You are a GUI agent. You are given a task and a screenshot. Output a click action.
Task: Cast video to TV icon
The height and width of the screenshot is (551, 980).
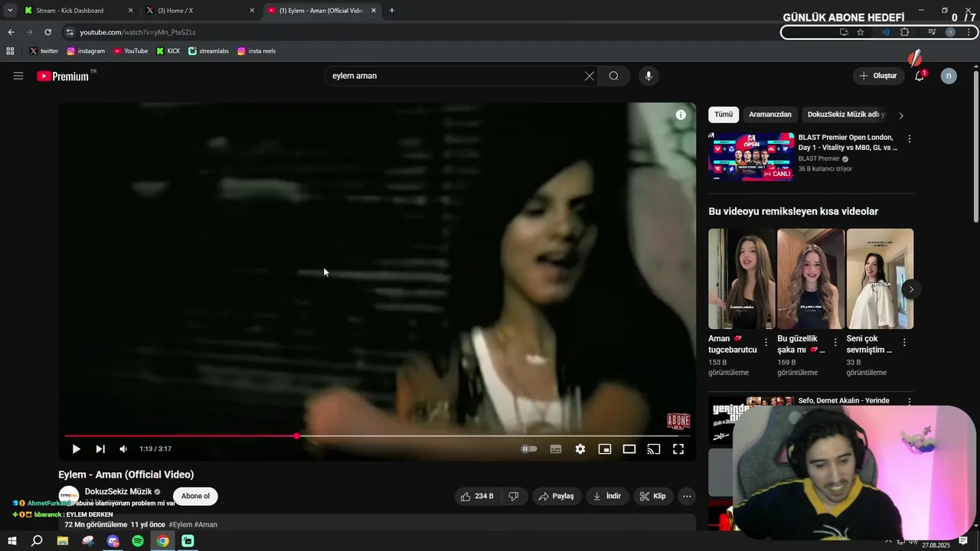pos(654,449)
